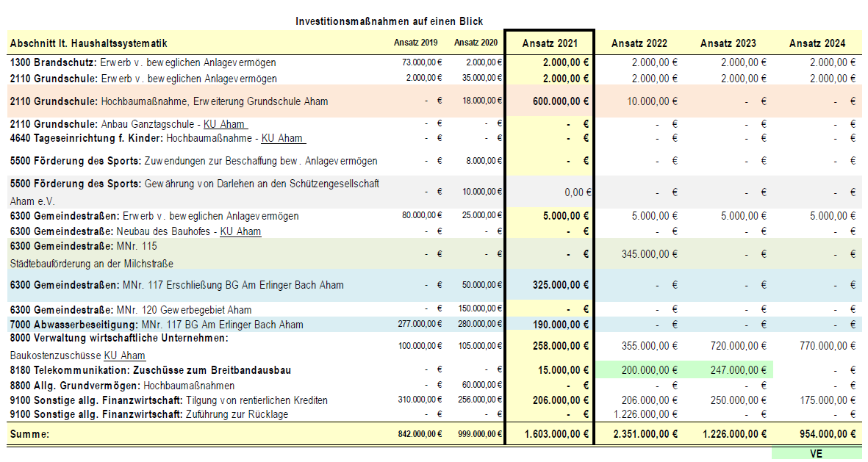Screen dimensions: 868x462
Task: Select the 'Ansatz 2019' column header
Action: coord(416,43)
